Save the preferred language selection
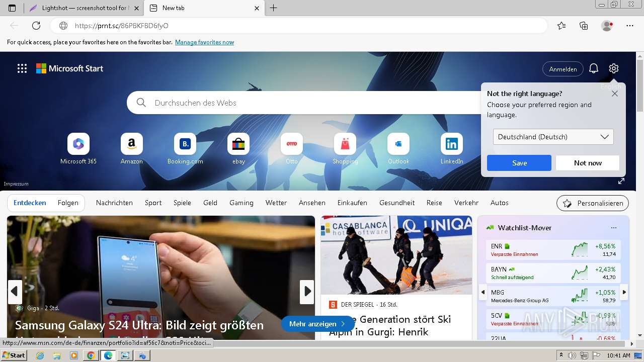Image resolution: width=644 pixels, height=362 pixels. coord(519,163)
